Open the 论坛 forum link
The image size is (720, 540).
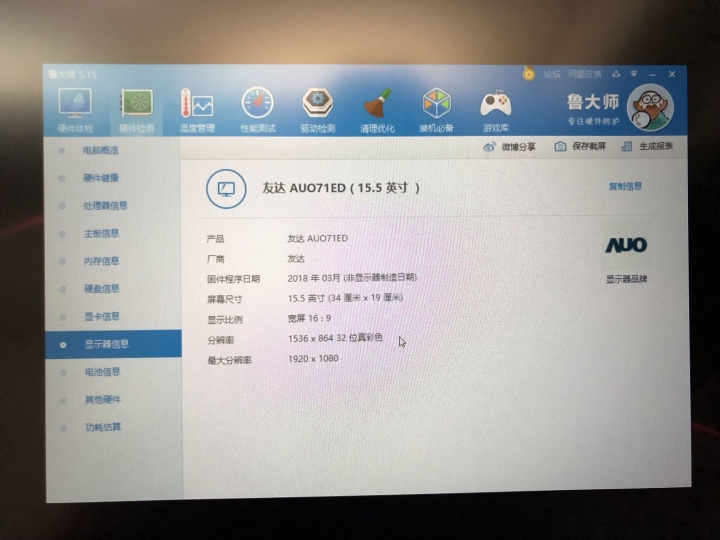[x=552, y=74]
